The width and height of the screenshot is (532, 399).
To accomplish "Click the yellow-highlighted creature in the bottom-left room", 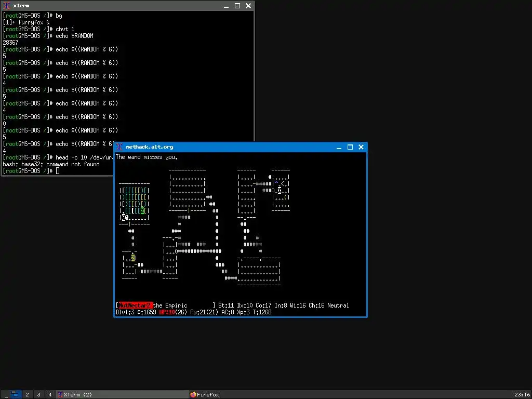I will (x=133, y=258).
